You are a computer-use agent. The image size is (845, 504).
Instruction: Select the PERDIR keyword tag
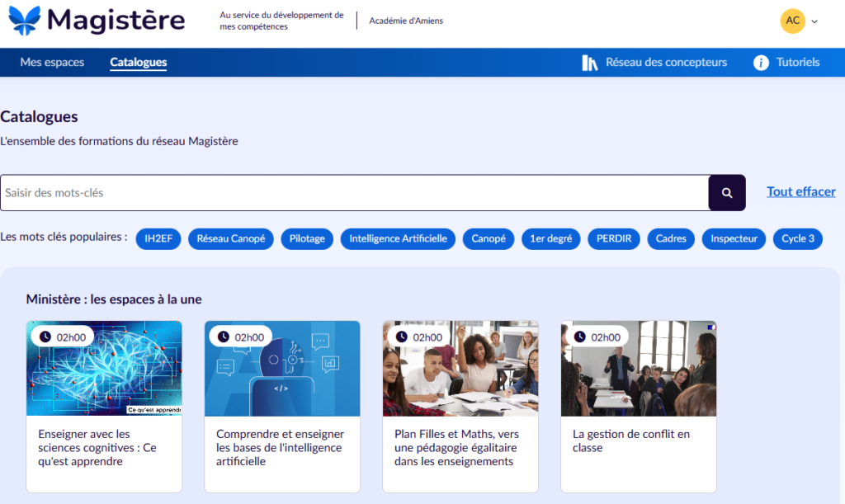[614, 239]
